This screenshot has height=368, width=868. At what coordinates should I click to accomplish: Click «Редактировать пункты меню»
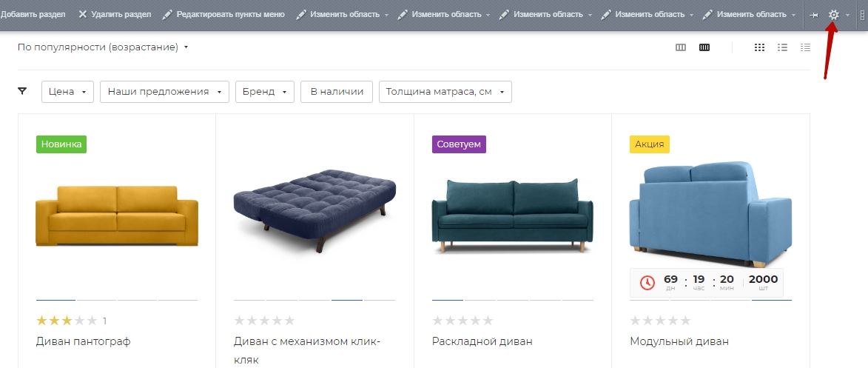coord(223,14)
